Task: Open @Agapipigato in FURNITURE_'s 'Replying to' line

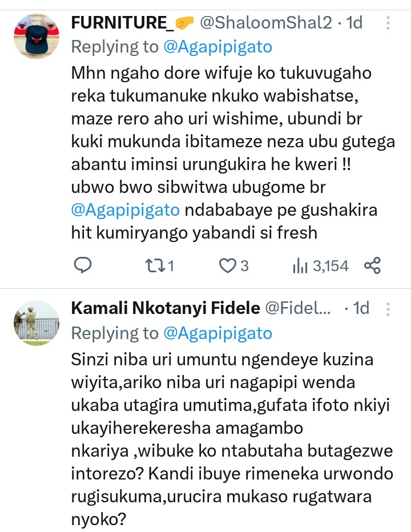Action: click(x=217, y=47)
